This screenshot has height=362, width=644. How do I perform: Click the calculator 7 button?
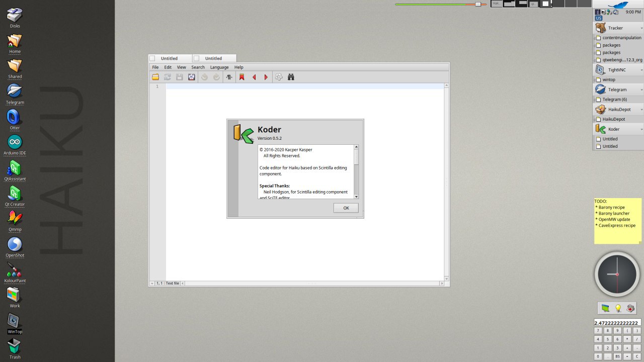click(x=598, y=331)
